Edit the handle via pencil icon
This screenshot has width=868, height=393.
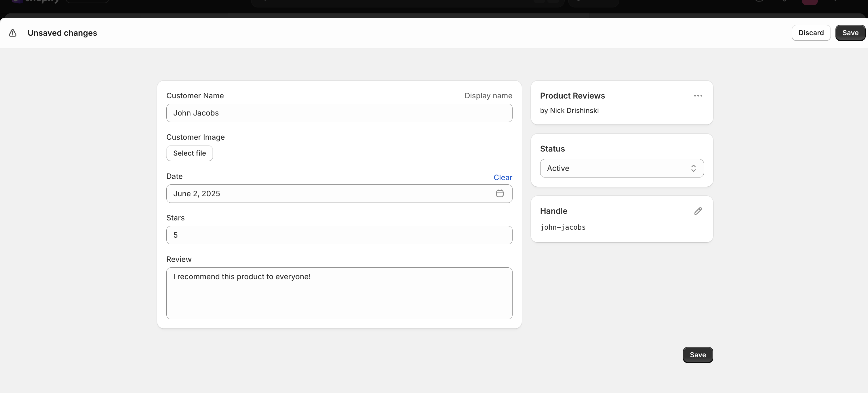698,211
